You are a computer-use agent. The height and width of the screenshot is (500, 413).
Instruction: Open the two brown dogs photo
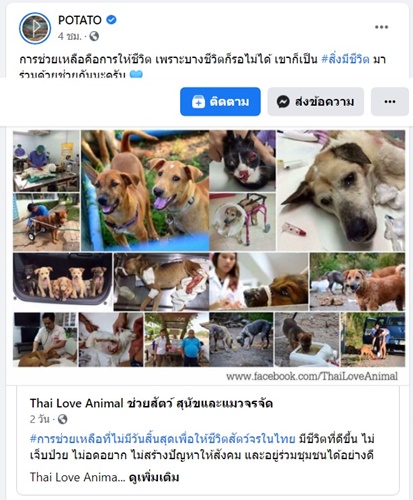pyautogui.click(x=145, y=190)
